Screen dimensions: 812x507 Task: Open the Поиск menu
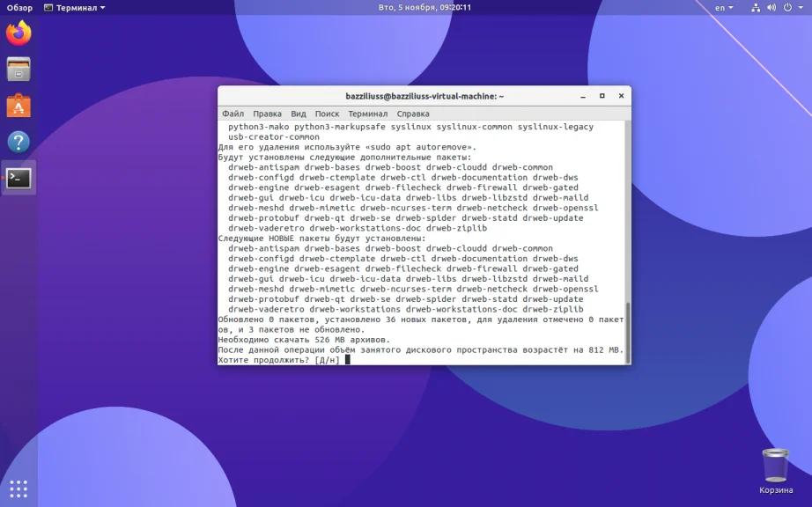(x=328, y=114)
